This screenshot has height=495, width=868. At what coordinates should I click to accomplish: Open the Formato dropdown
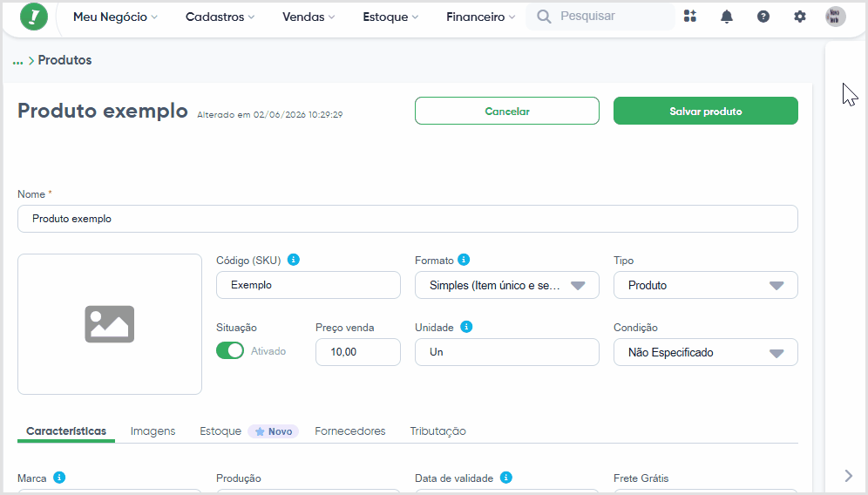click(506, 285)
